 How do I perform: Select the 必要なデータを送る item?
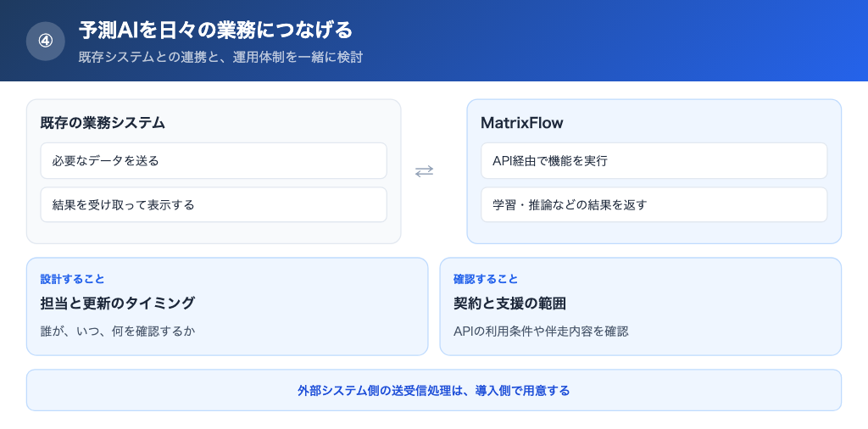214,160
